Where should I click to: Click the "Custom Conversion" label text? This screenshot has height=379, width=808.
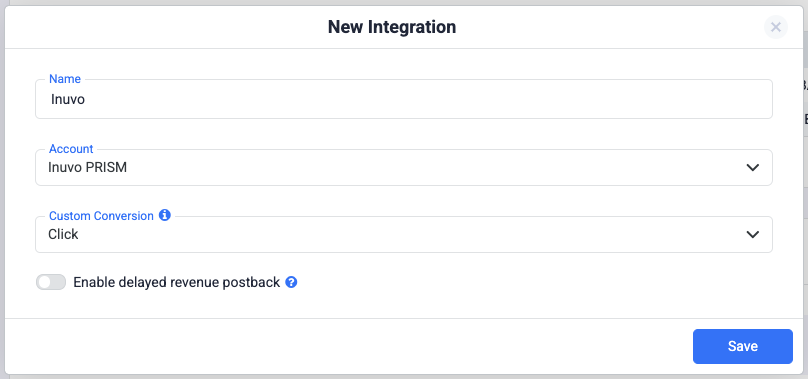(102, 216)
